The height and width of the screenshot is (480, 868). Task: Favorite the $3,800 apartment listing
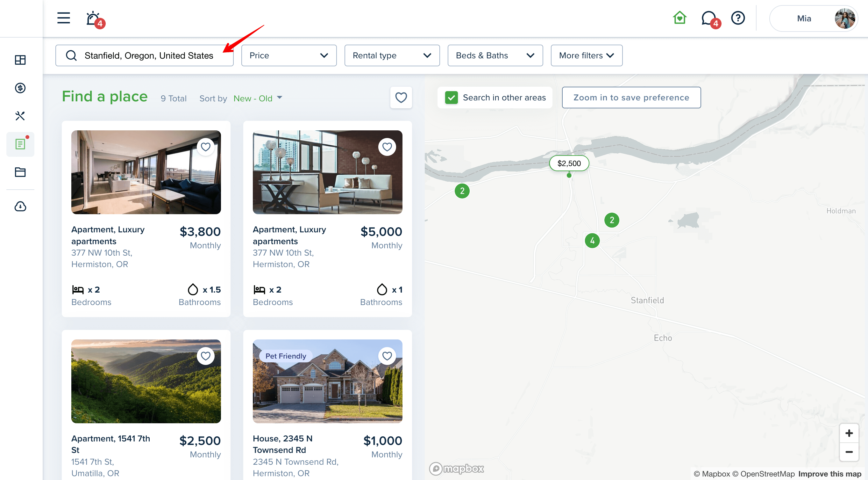[x=206, y=147]
